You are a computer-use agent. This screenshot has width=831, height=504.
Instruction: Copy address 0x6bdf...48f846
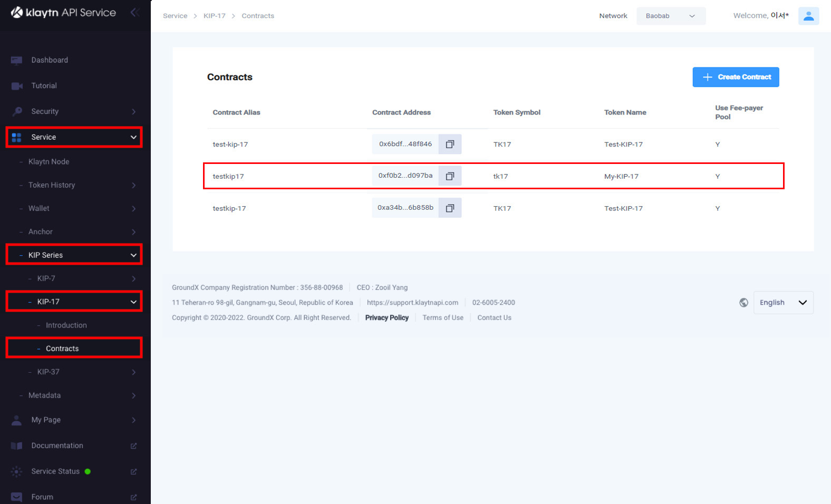[x=450, y=144]
